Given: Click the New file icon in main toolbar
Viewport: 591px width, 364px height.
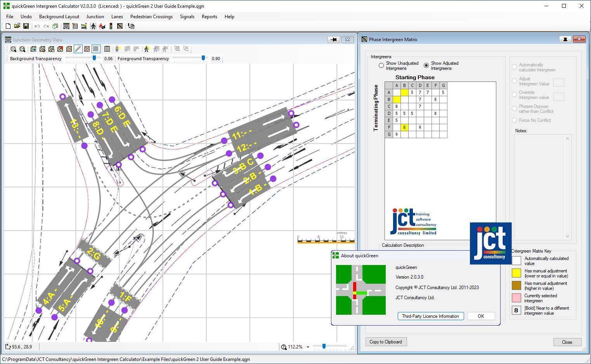Looking at the screenshot, I should tap(8, 26).
